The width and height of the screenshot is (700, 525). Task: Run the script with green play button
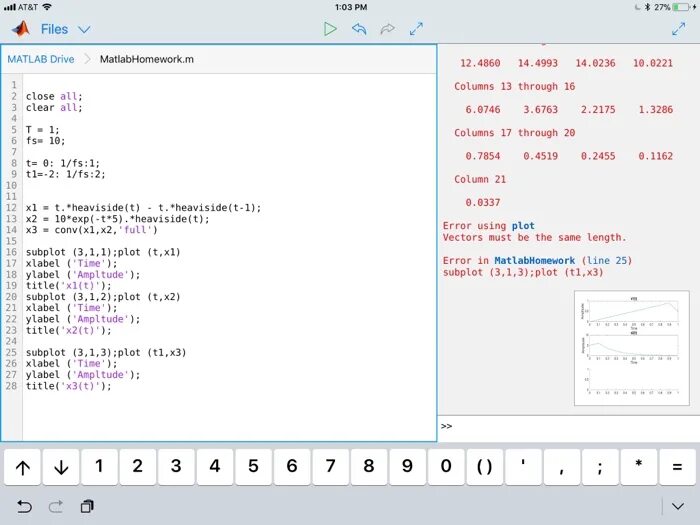(x=330, y=29)
